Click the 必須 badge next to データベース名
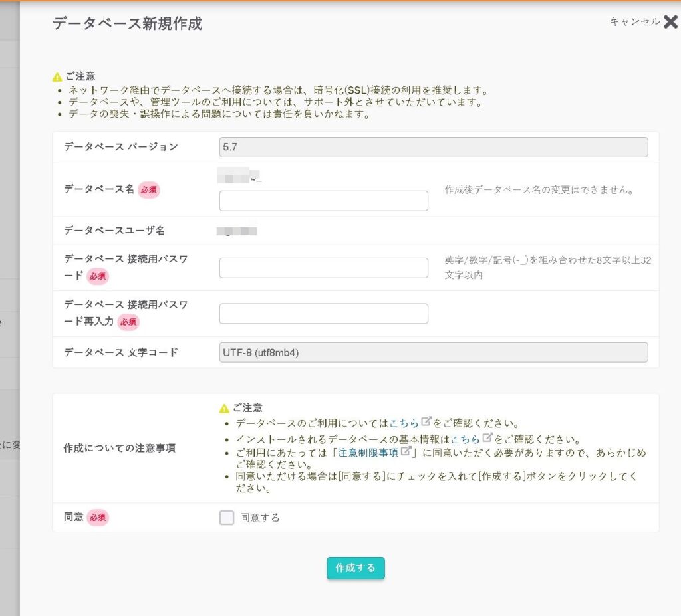The image size is (681, 616). pyautogui.click(x=149, y=189)
